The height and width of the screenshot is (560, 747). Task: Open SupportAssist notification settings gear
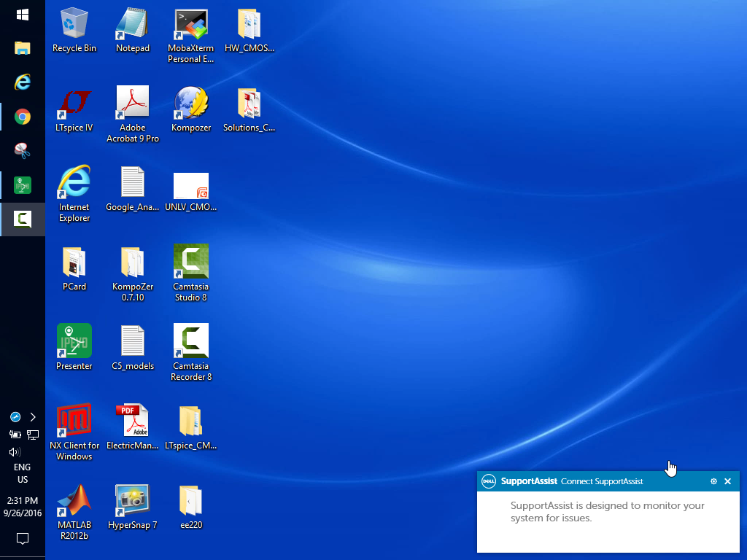pyautogui.click(x=713, y=481)
